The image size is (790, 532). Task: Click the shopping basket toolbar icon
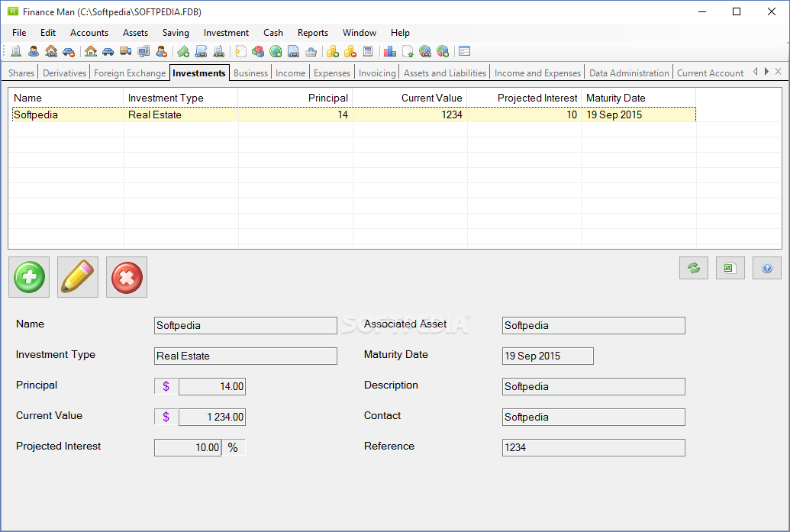pyautogui.click(x=311, y=51)
